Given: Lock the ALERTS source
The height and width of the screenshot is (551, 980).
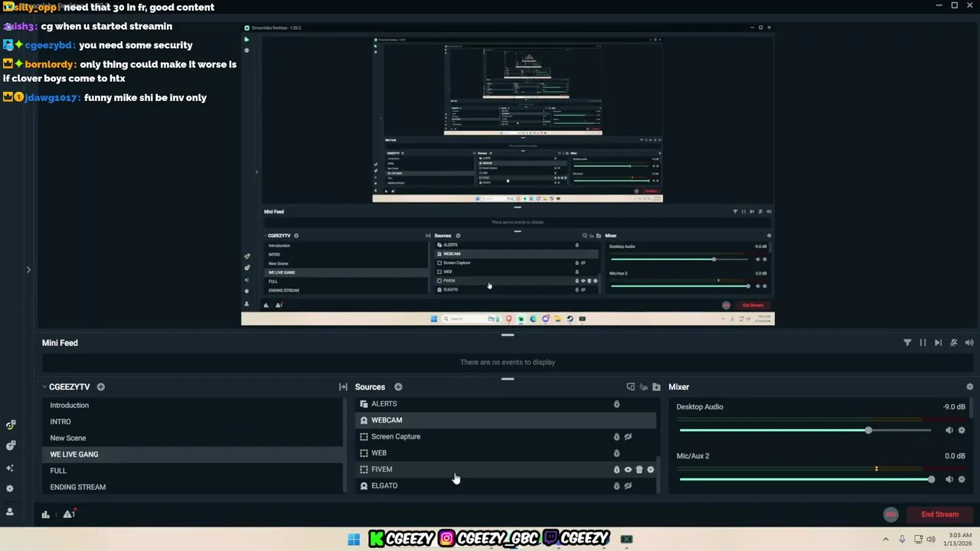Looking at the screenshot, I should (616, 404).
